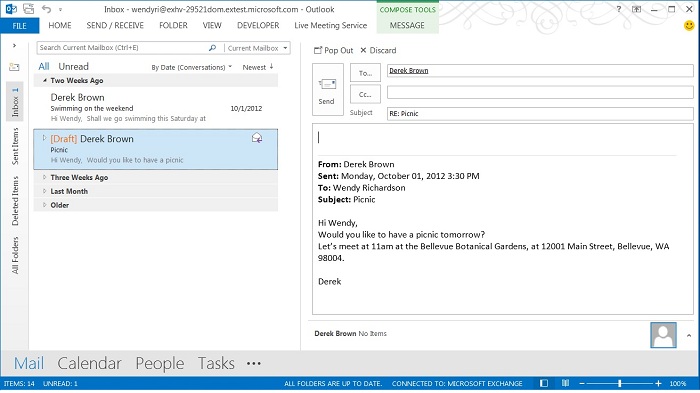This screenshot has width=700, height=393.
Task: Click the replied envelope icon on Picnic message
Action: click(257, 138)
